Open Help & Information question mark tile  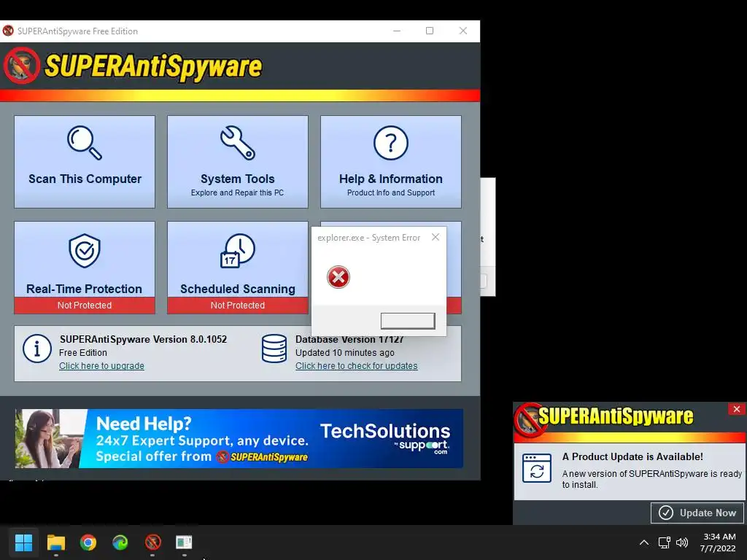pos(391,162)
